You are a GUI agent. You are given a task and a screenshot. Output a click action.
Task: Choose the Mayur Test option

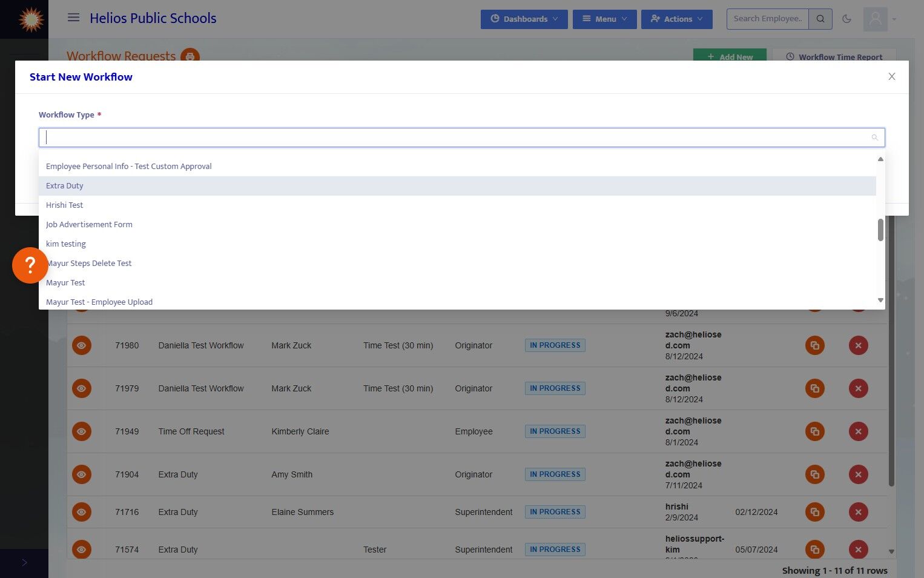click(x=457, y=283)
